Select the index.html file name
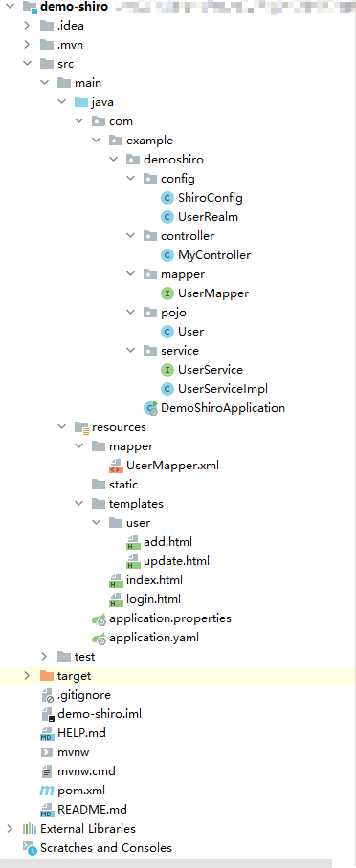This screenshot has height=868, width=356. coord(154,580)
